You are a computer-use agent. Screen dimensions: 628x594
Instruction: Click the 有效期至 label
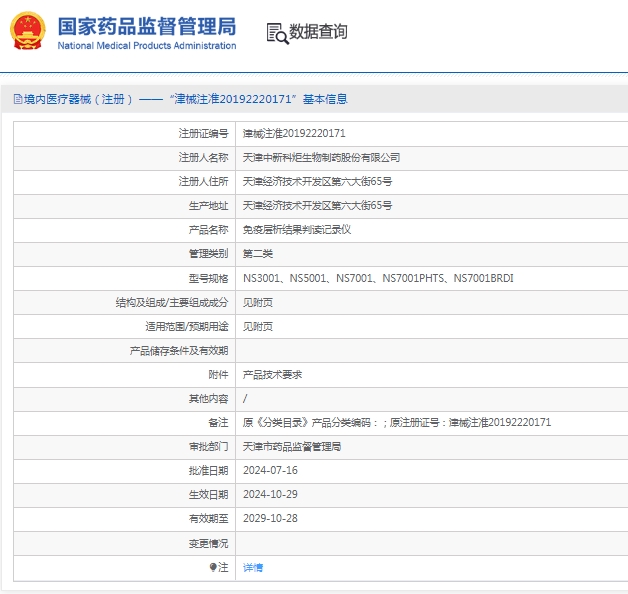[x=208, y=519]
